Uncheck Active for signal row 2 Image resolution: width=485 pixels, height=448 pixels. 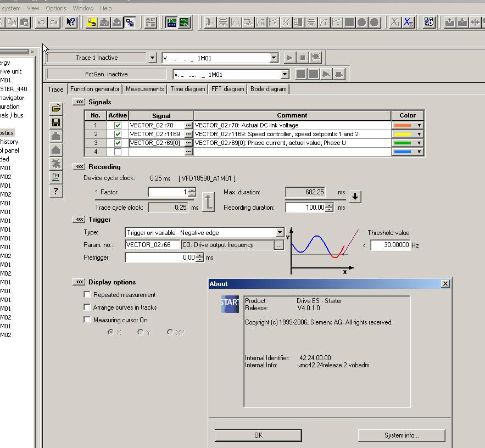(118, 134)
